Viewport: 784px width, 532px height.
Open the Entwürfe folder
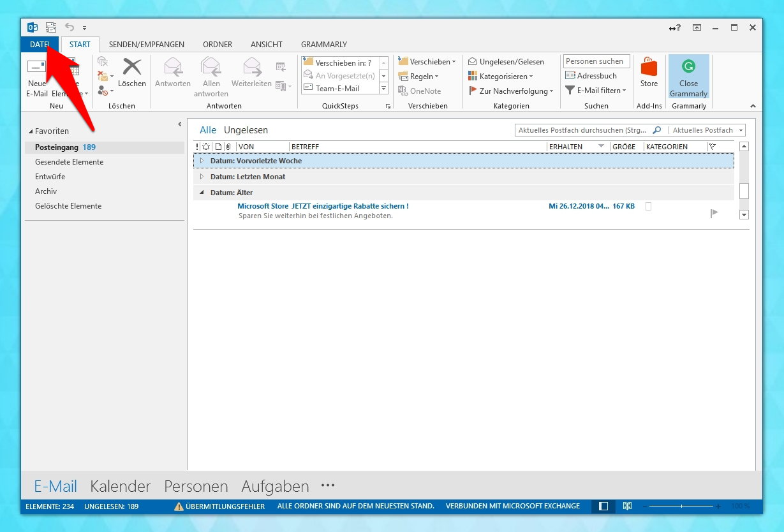pyautogui.click(x=50, y=177)
